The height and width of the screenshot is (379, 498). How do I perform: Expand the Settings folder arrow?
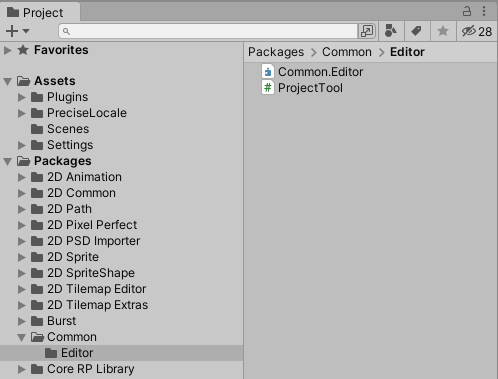point(21,145)
